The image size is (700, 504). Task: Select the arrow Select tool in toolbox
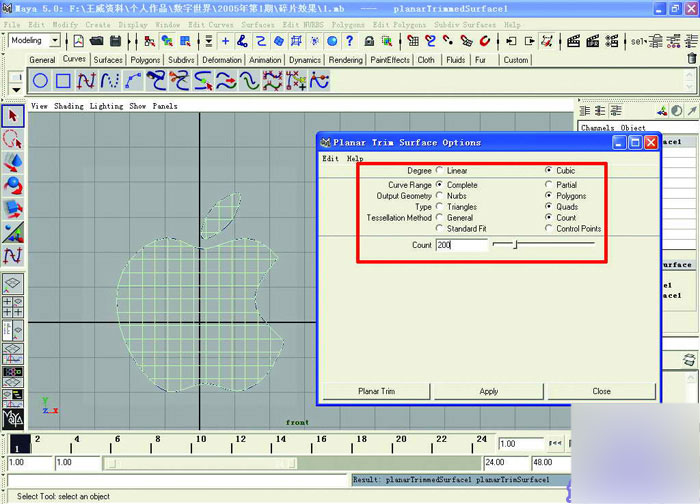pyautogui.click(x=12, y=118)
